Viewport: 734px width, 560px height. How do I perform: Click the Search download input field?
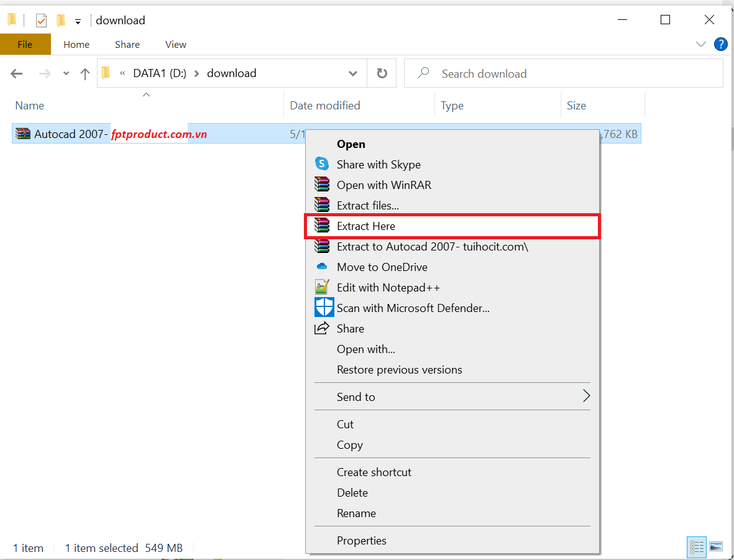point(564,73)
